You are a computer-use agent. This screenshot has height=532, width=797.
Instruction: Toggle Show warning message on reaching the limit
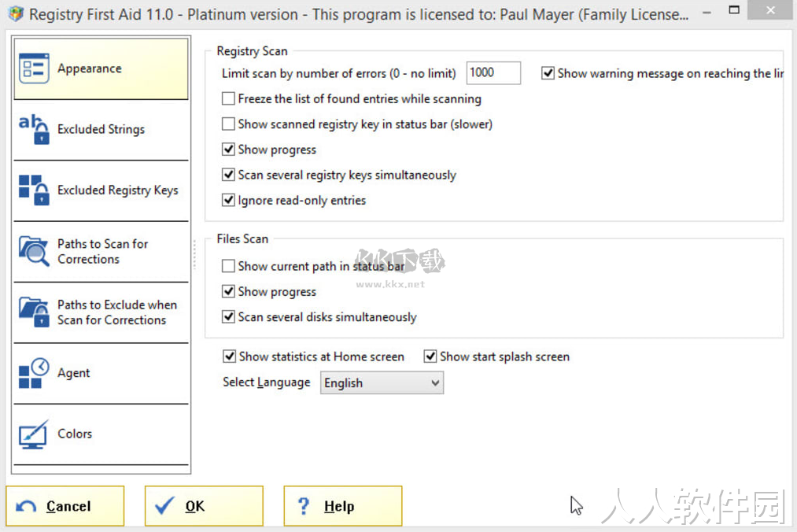548,73
